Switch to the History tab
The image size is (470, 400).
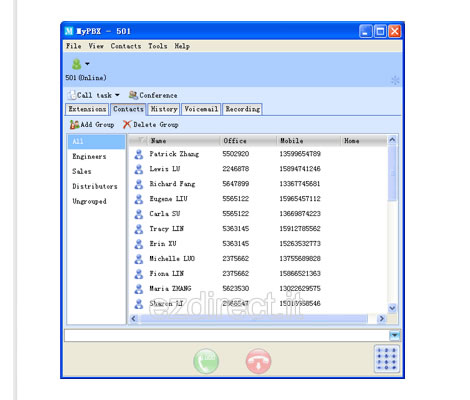coord(164,109)
